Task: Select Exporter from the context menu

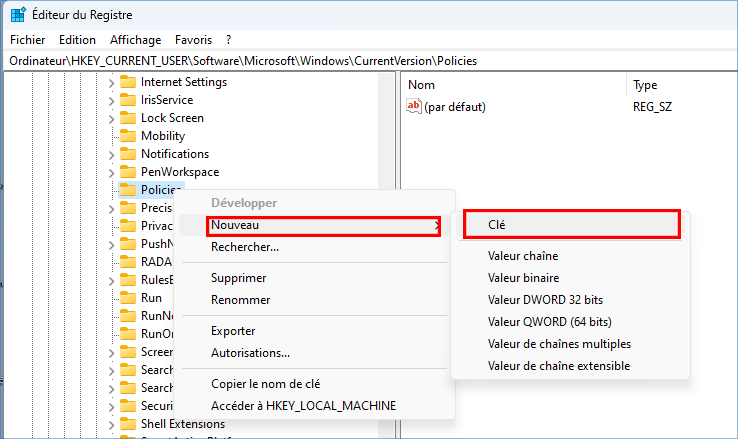Action: (233, 331)
